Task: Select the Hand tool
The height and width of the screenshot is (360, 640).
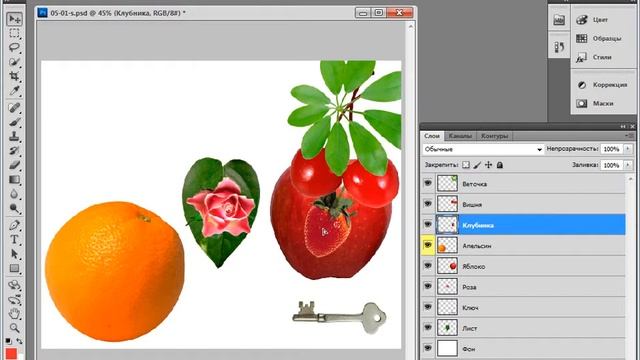Action: pyautogui.click(x=14, y=314)
